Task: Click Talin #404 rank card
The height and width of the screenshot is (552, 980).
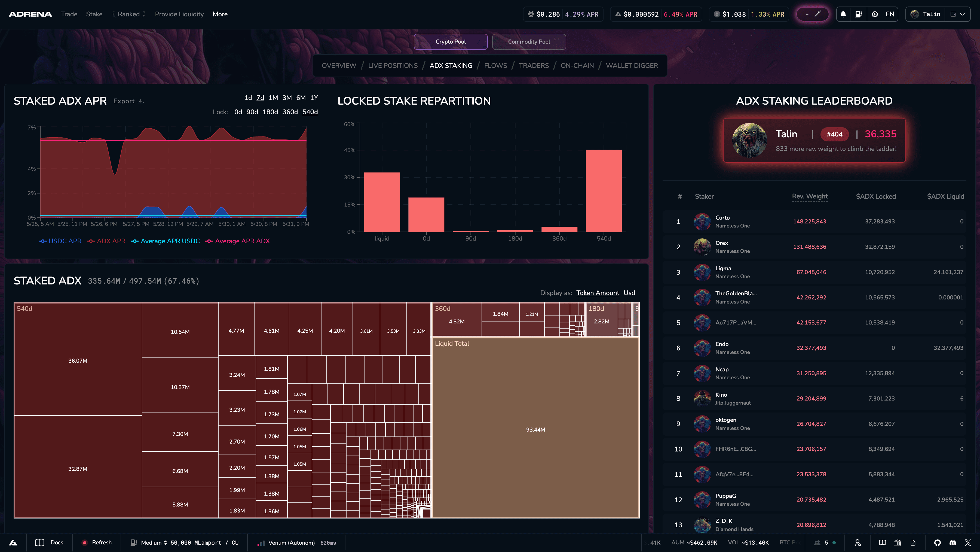Action: coord(814,140)
